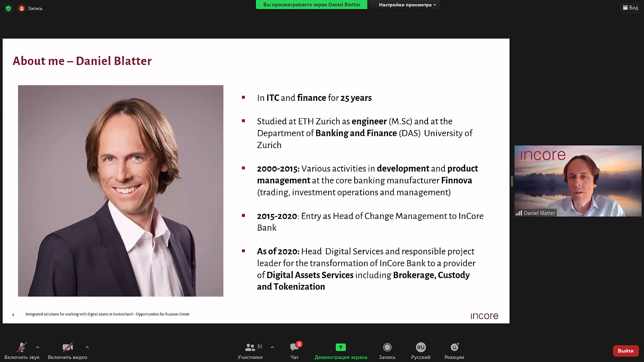Viewport: 644px width, 362px height.
Task: Click 'Brokerage, Custody' text on slide
Action: point(431,275)
